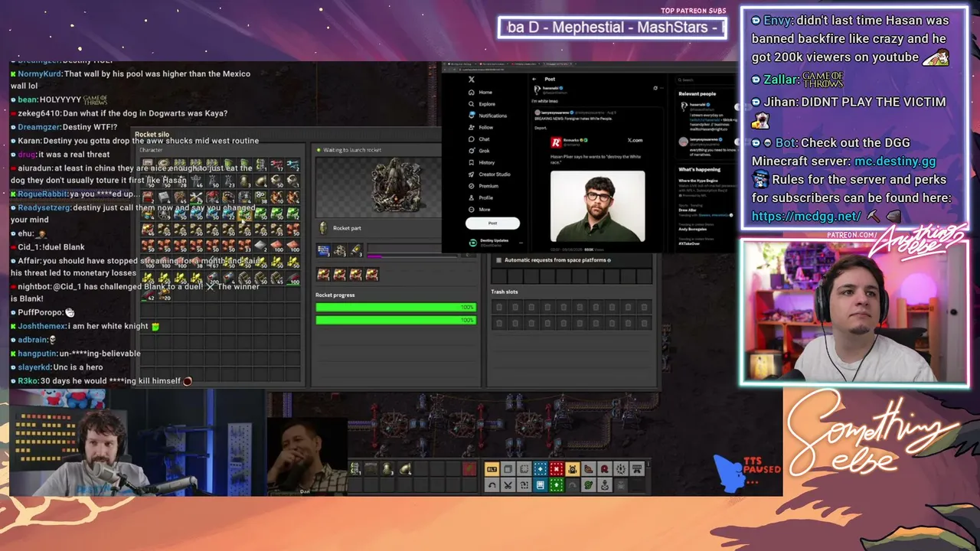Image resolution: width=980 pixels, height=551 pixels.
Task: Enable Automatic requests from space platforms checkbox
Action: point(499,260)
